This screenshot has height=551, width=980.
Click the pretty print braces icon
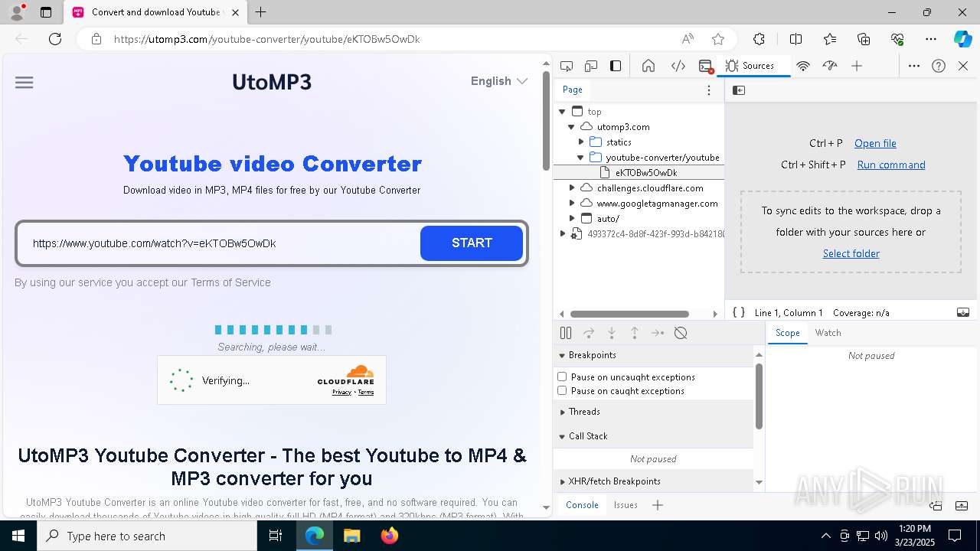(x=739, y=312)
